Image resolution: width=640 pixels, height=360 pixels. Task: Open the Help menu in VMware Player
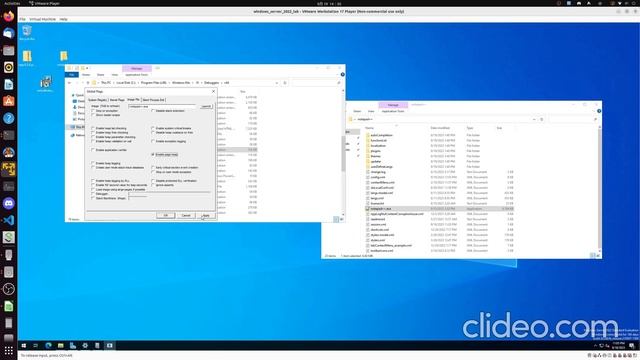pos(63,19)
